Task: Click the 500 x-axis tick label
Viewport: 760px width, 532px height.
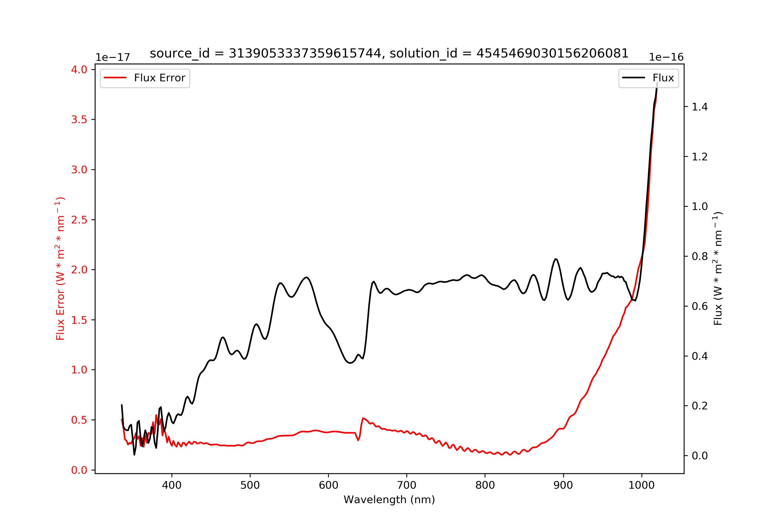Action: coord(250,485)
